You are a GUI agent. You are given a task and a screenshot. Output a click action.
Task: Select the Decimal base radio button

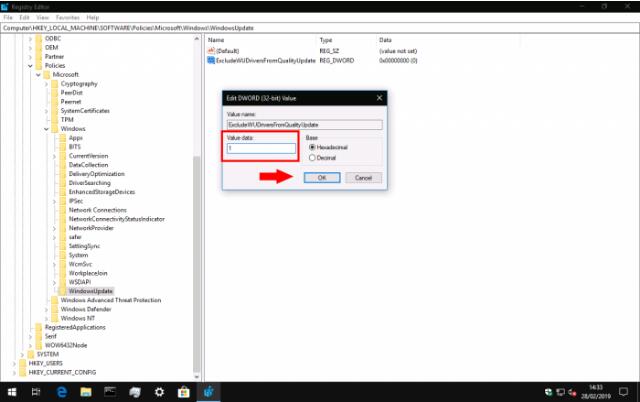pyautogui.click(x=313, y=157)
